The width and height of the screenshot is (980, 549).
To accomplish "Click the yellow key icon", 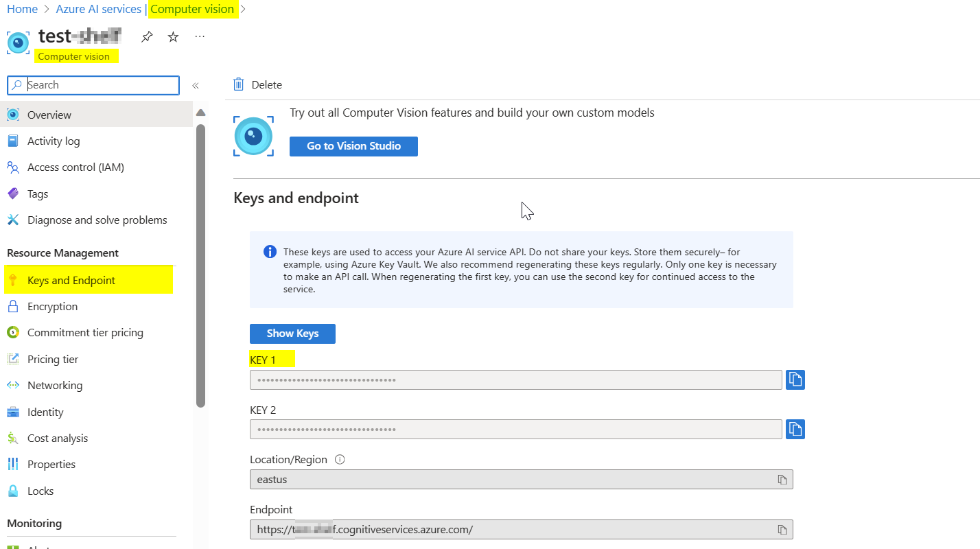I will point(13,280).
